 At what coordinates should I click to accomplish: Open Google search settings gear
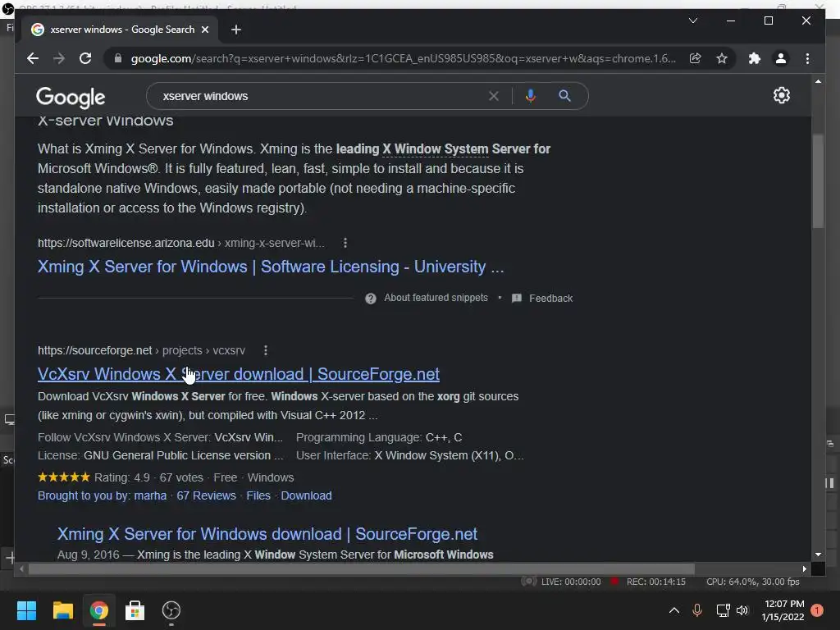click(782, 95)
